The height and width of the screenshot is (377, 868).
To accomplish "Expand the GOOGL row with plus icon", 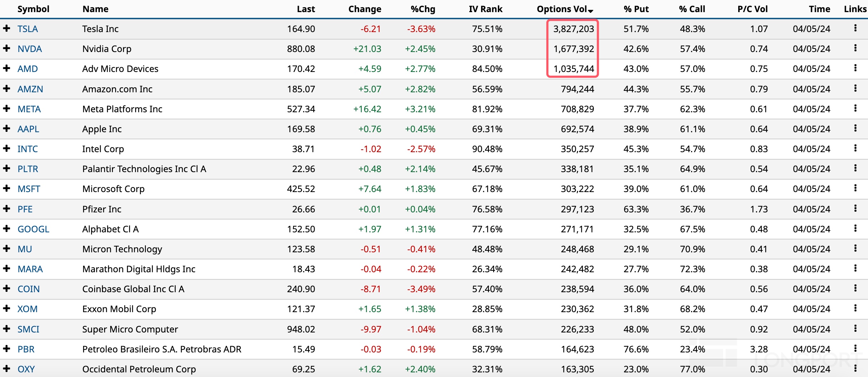I will 6,228.
